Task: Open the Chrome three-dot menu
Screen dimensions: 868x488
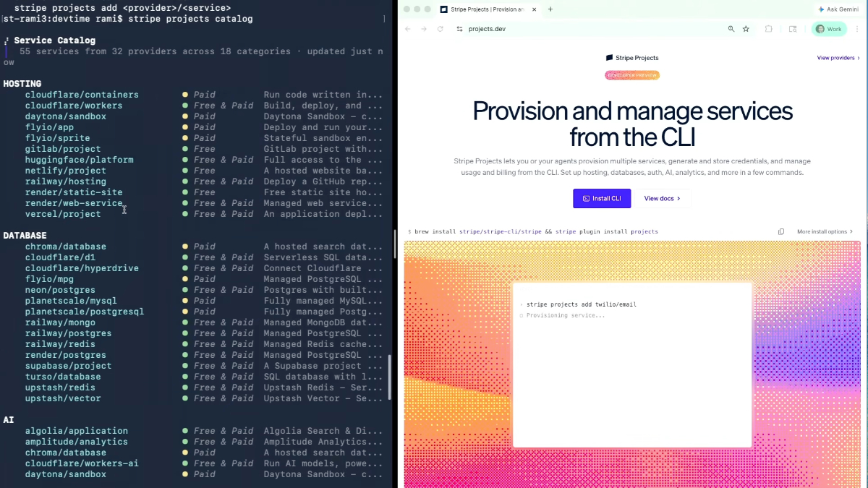Action: pos(858,29)
